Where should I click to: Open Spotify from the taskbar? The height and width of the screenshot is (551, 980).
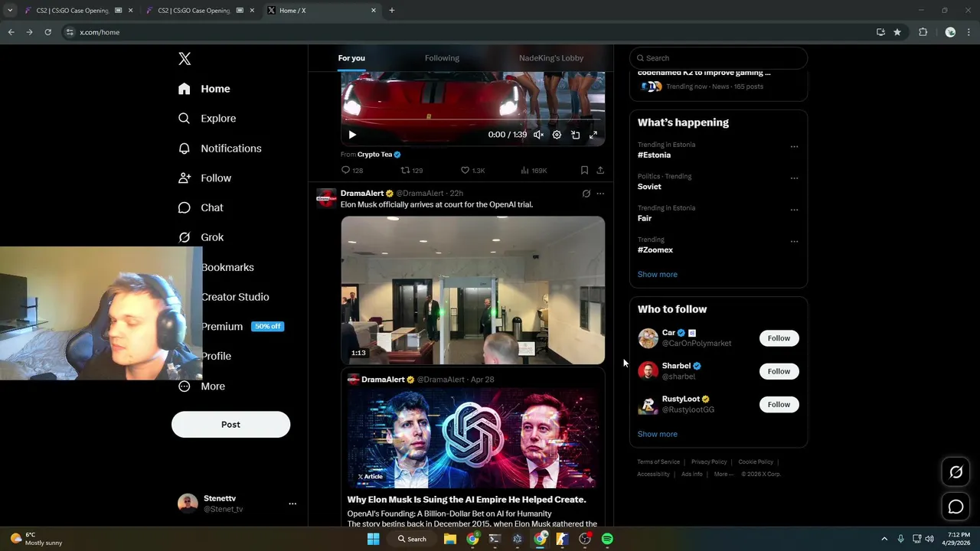click(x=607, y=539)
